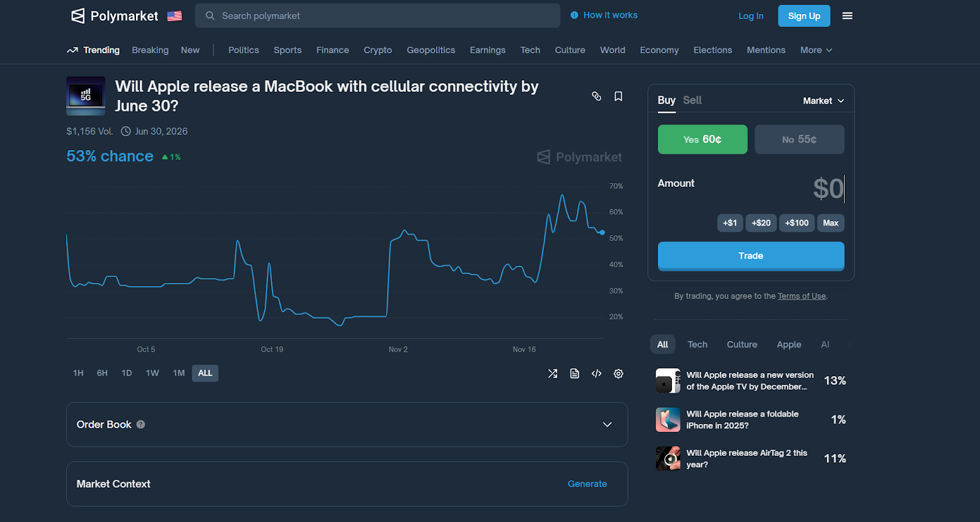Click the copy link icon beside title

[596, 96]
